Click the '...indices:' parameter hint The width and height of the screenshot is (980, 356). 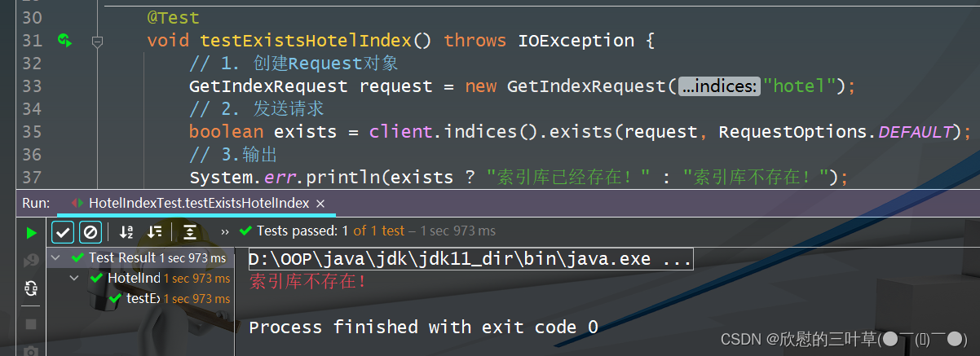tap(720, 86)
